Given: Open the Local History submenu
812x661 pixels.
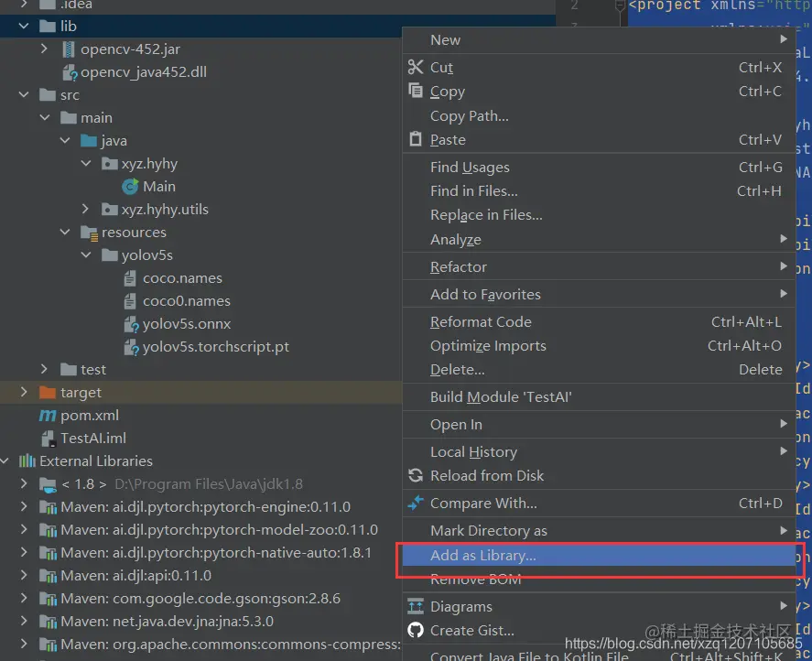Looking at the screenshot, I should coord(599,451).
